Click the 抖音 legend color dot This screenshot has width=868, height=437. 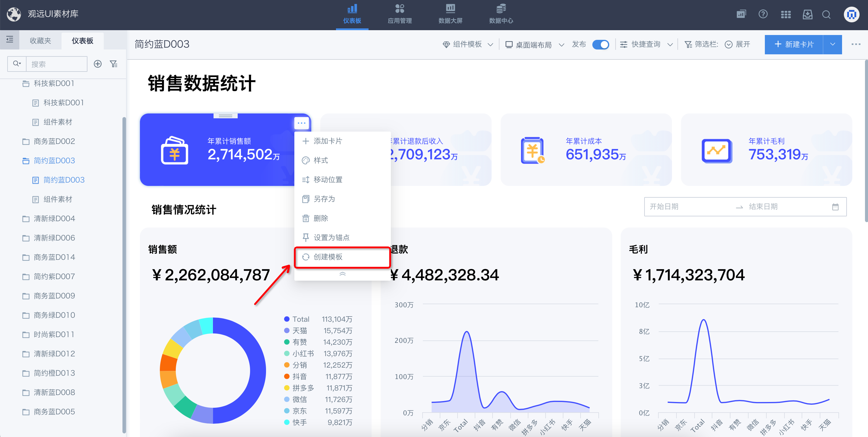pyautogui.click(x=287, y=376)
